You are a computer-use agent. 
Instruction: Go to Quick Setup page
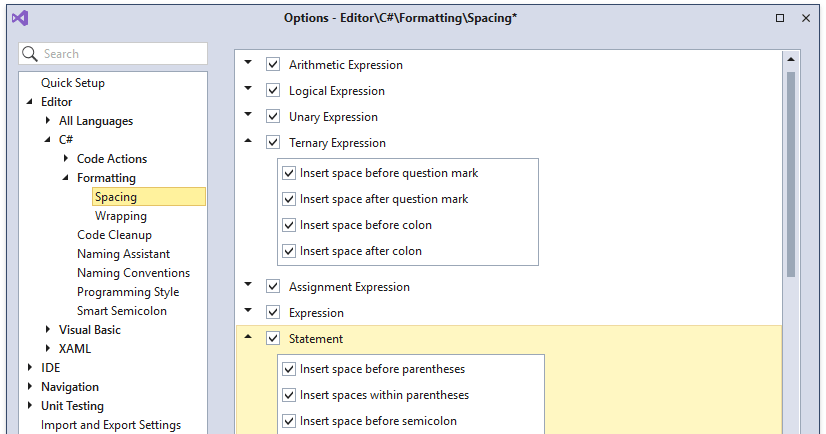73,83
